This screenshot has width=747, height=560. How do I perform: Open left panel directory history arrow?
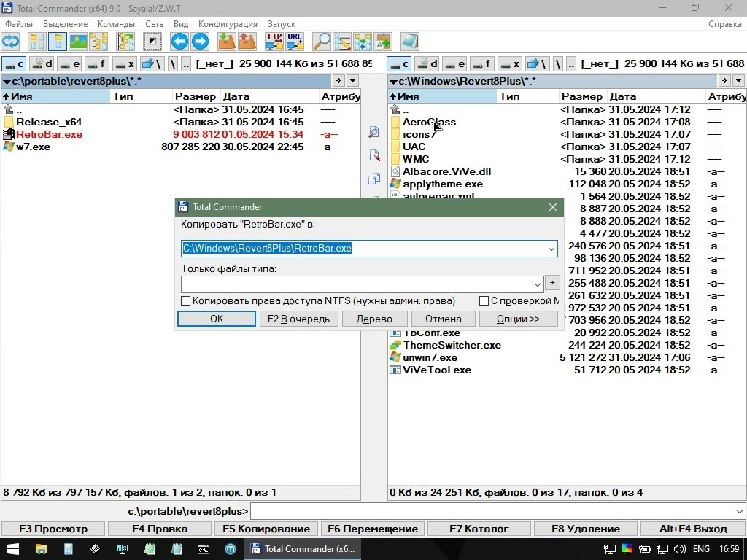(x=352, y=81)
